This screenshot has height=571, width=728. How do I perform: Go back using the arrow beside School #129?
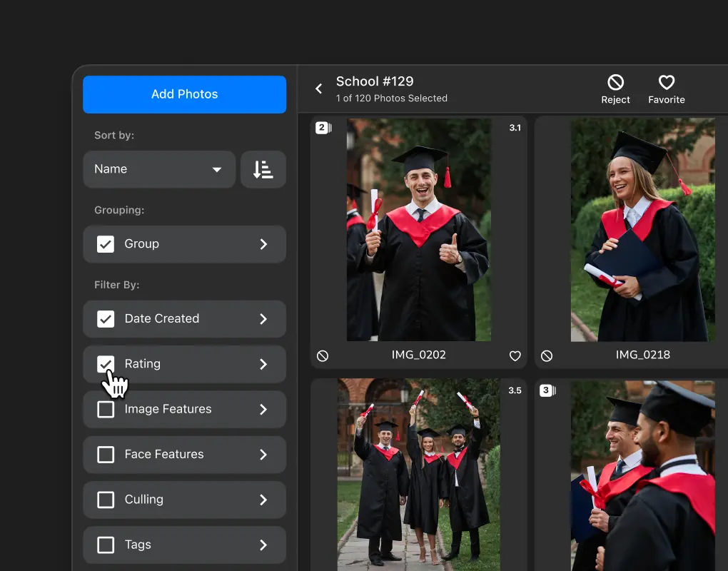[319, 89]
